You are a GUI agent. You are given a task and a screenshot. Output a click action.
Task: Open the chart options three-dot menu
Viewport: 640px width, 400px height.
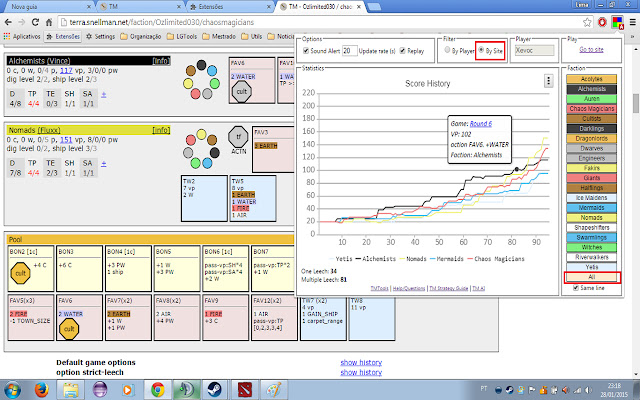[x=548, y=81]
